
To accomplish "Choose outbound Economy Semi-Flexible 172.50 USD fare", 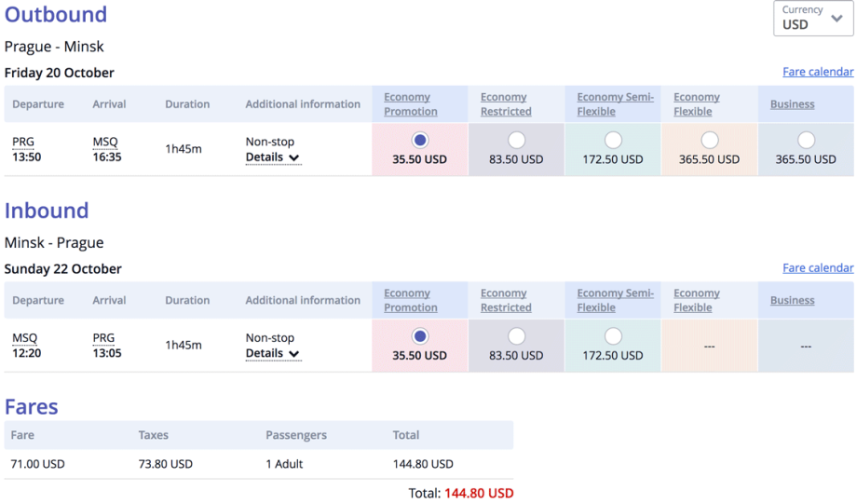I will pyautogui.click(x=613, y=140).
